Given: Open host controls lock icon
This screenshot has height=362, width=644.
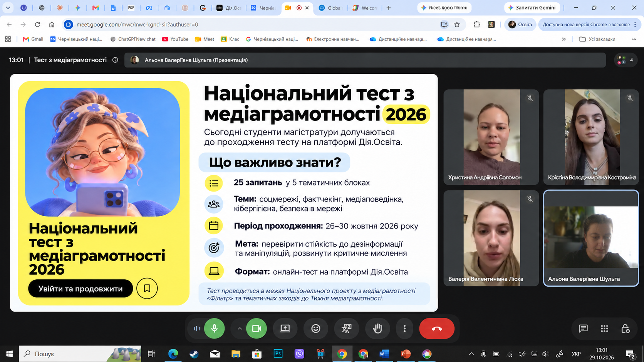Looking at the screenshot, I should 626,329.
